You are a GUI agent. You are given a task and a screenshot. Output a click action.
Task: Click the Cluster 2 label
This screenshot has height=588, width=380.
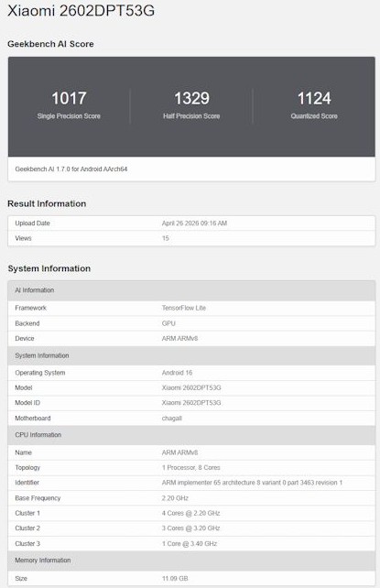point(27,528)
